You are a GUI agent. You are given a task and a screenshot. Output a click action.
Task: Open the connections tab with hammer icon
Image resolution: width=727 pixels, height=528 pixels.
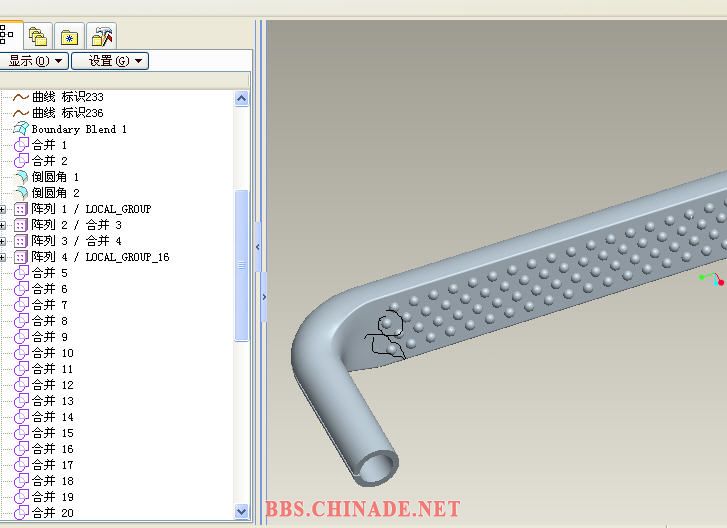point(101,37)
